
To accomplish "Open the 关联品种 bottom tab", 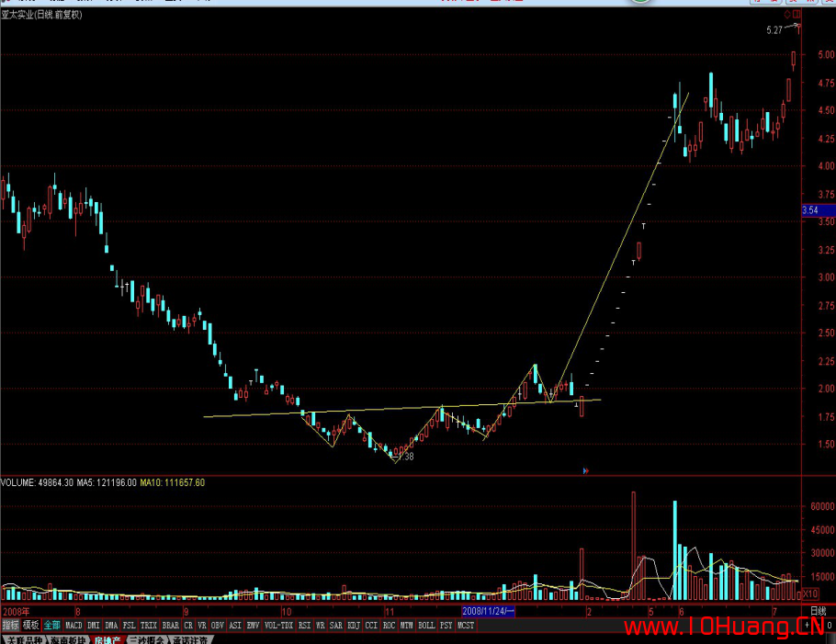I will (x=24, y=639).
